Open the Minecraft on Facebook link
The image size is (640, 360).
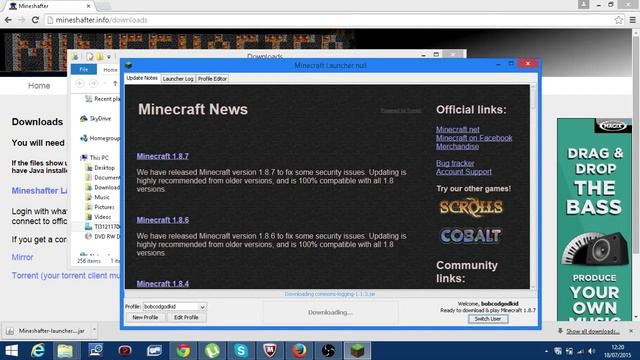[474, 138]
